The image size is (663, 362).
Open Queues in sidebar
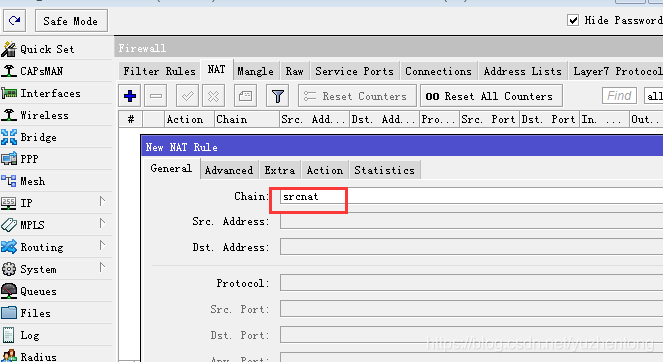point(29,291)
